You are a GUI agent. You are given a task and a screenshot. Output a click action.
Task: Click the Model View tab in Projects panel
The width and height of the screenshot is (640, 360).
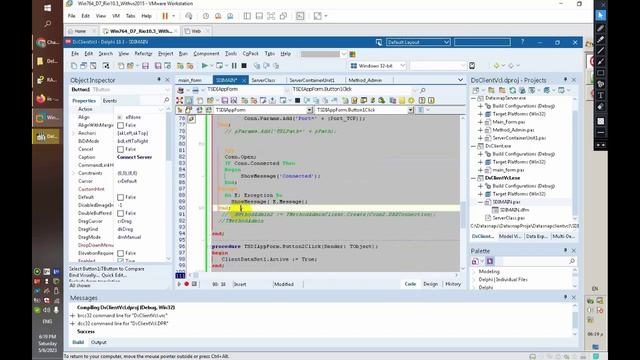(510, 236)
